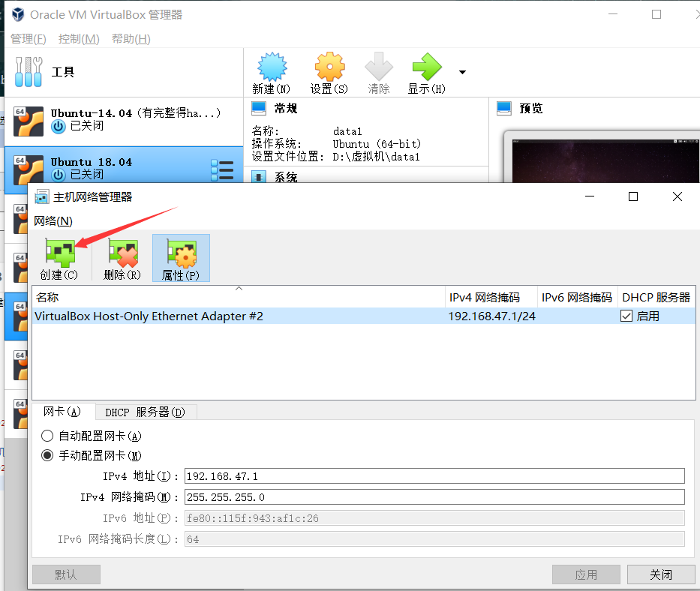
Task: Click the powered-off state icon of Ubuntu 18.04
Action: point(58,175)
